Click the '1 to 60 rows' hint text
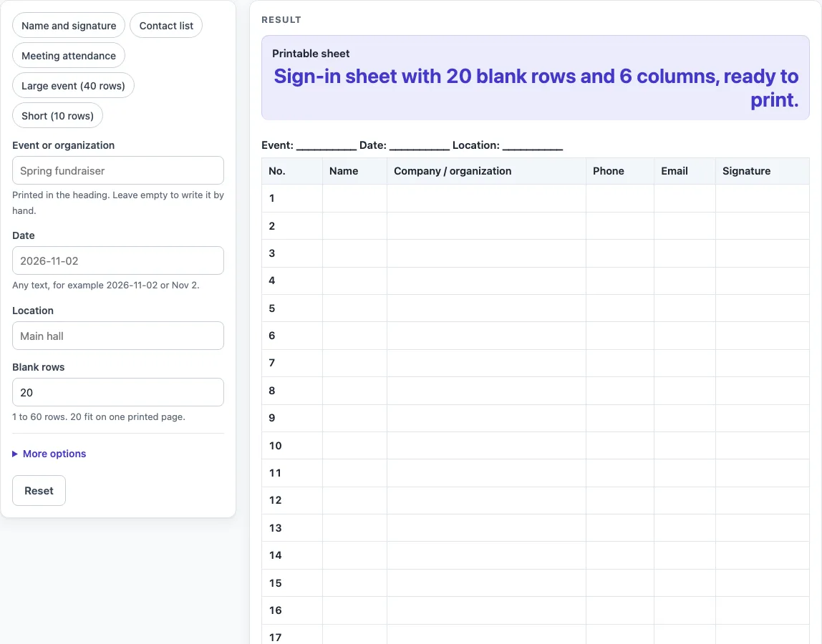The image size is (822, 644). point(99,416)
